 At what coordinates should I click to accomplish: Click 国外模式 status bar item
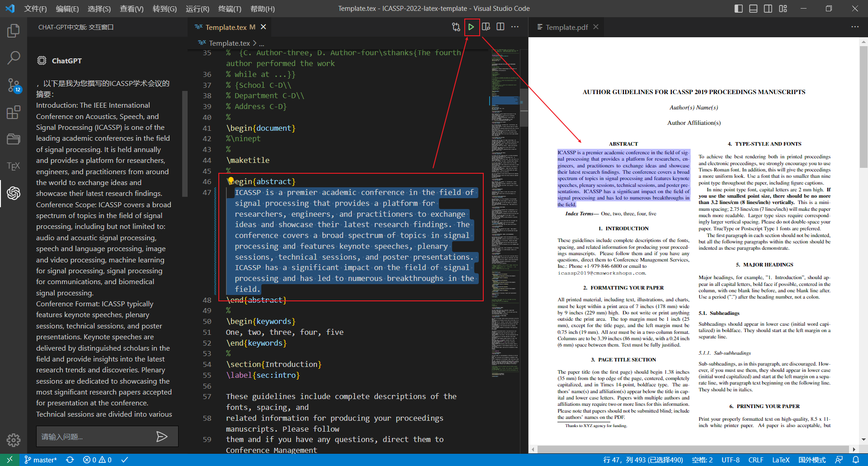812,460
